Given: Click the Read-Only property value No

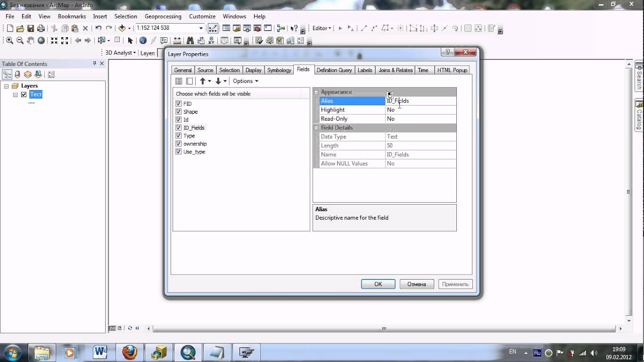Looking at the screenshot, I should tap(421, 119).
